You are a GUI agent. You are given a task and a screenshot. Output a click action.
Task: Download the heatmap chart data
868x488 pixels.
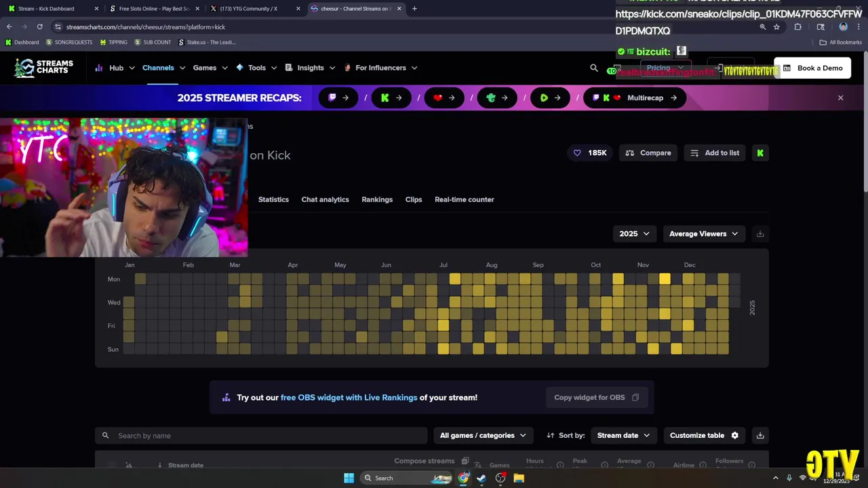(760, 234)
